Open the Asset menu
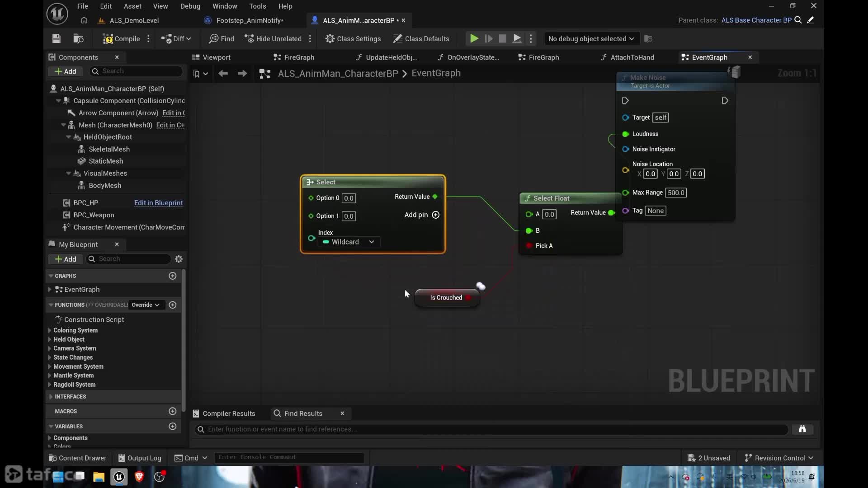The image size is (868, 488). coord(132,6)
